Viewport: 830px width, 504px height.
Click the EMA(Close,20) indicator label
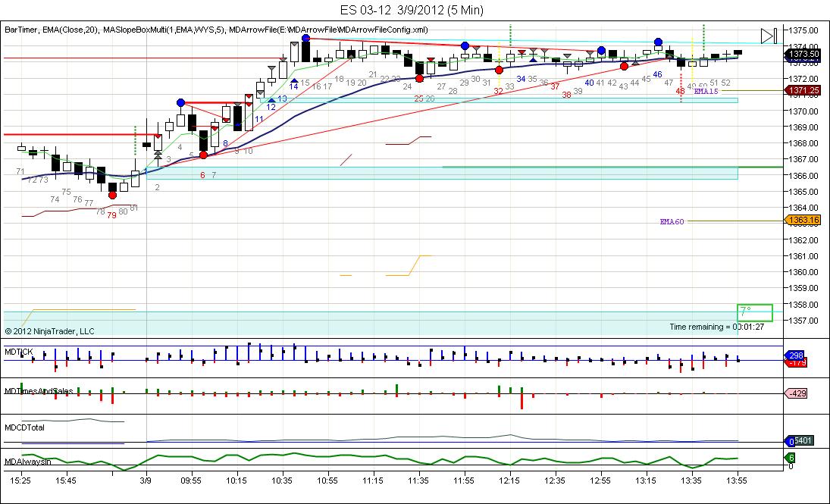(69, 30)
